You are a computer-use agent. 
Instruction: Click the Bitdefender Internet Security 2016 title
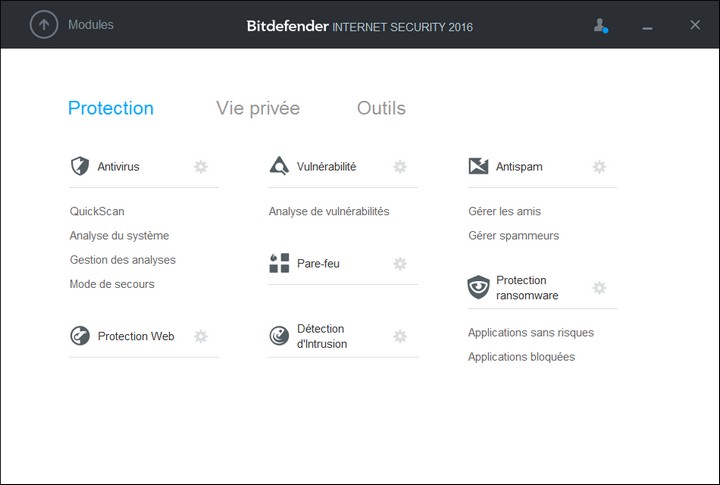point(360,26)
